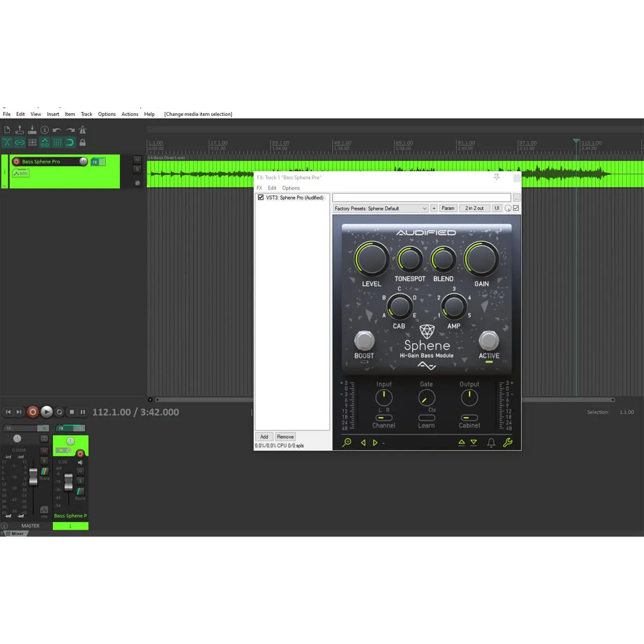Toggle auto-crossfade in main toolbar
The image size is (644, 644).
7,142
